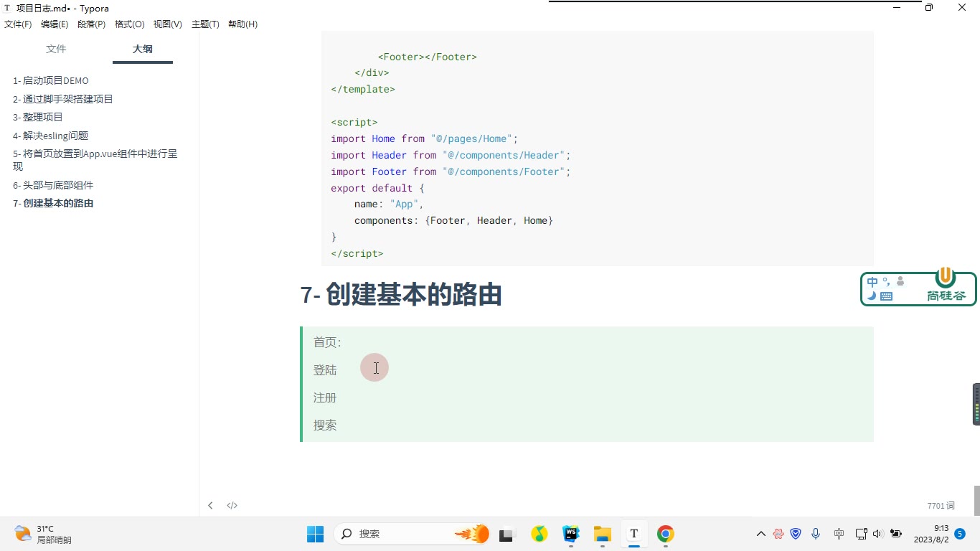
Task: Jump to outline '4- 解决esling问题'
Action: pos(51,136)
